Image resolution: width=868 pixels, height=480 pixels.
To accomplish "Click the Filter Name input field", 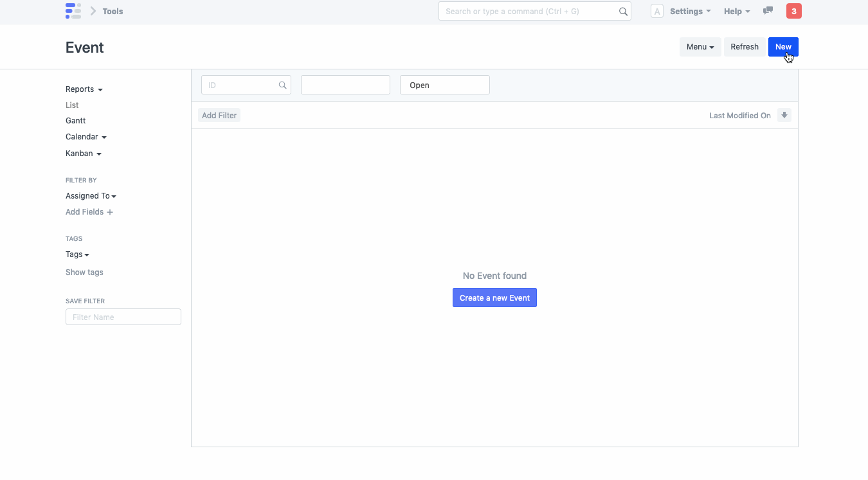I will pyautogui.click(x=123, y=316).
